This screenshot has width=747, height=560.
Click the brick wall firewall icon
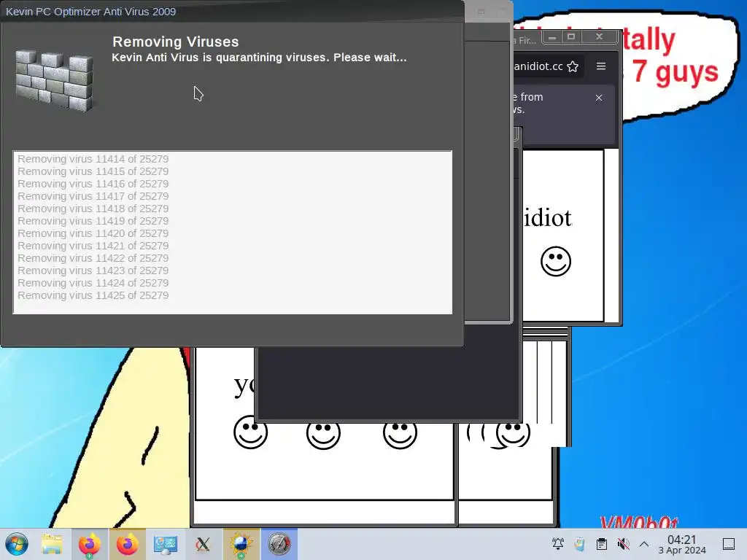coord(54,80)
